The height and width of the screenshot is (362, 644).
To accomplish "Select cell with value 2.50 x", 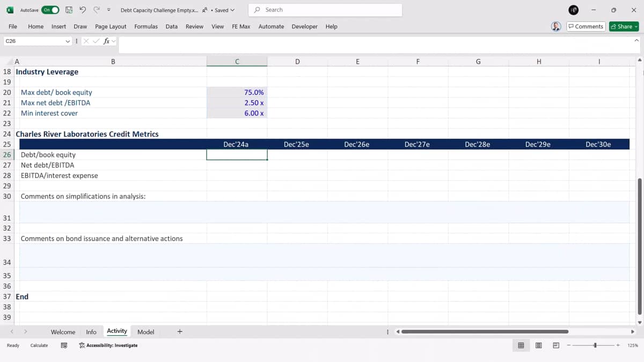I will 237,102.
